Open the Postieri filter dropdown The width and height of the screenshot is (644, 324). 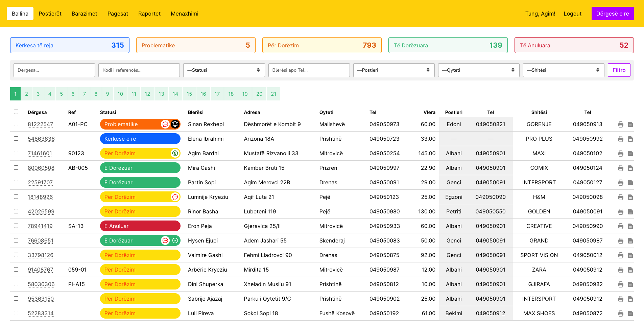394,70
